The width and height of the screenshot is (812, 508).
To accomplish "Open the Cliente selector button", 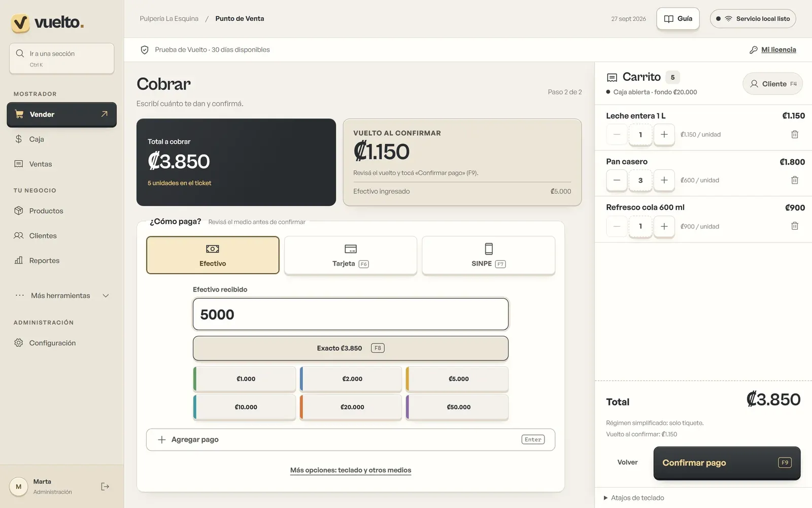I will pyautogui.click(x=772, y=84).
